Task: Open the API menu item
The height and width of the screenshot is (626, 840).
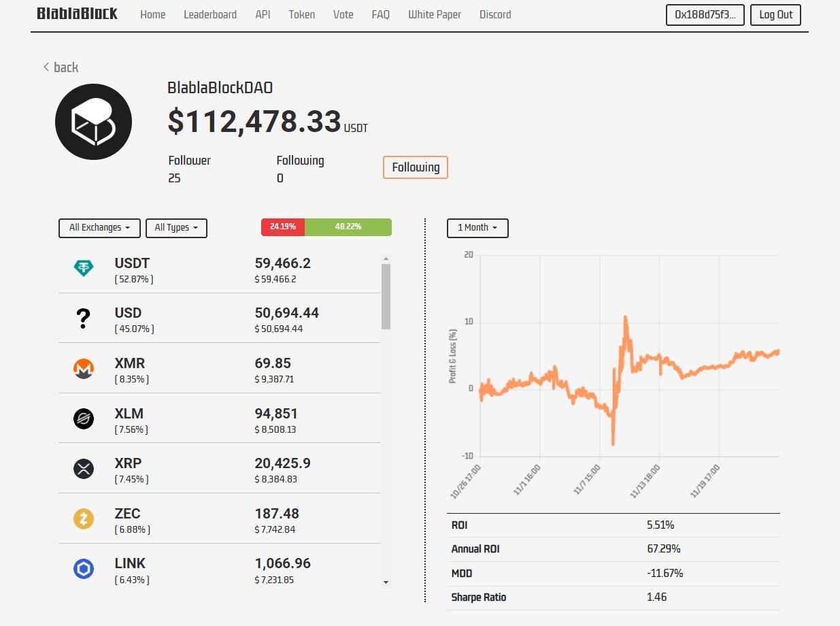Action: [263, 14]
